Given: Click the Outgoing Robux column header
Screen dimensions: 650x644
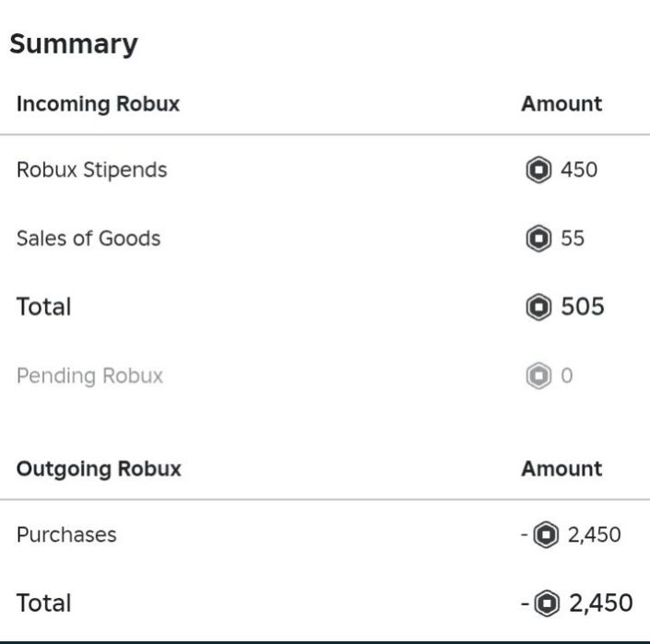Looking at the screenshot, I should click(99, 469).
